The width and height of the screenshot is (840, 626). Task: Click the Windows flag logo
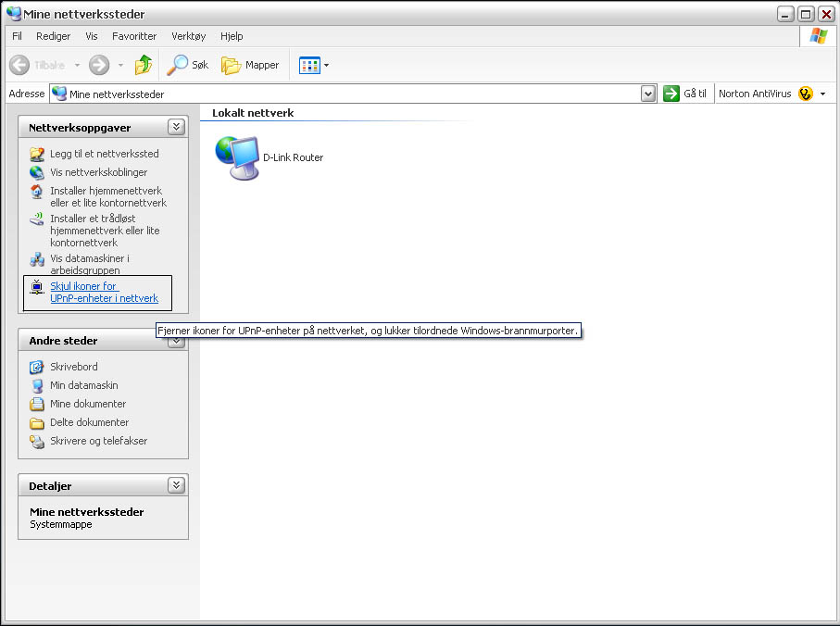click(819, 36)
